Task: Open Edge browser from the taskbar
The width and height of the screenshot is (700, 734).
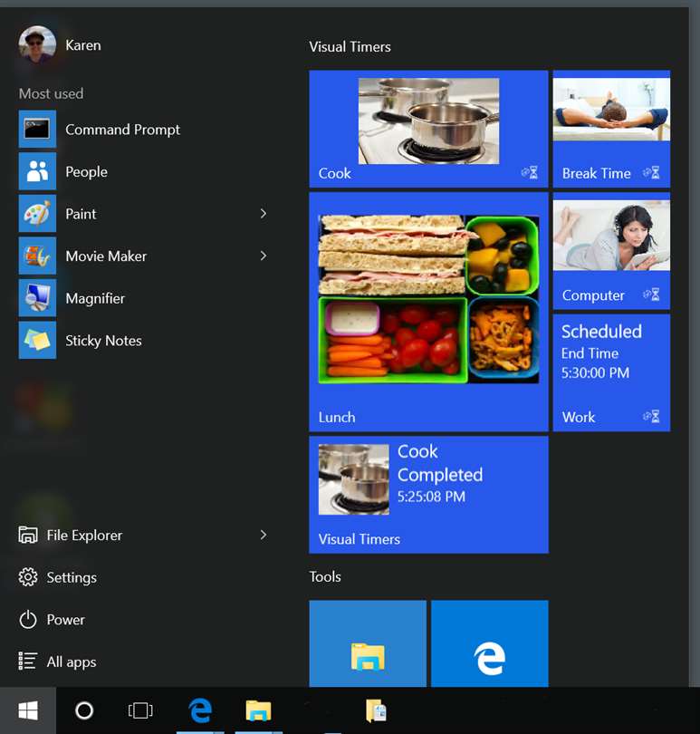Action: pos(200,710)
